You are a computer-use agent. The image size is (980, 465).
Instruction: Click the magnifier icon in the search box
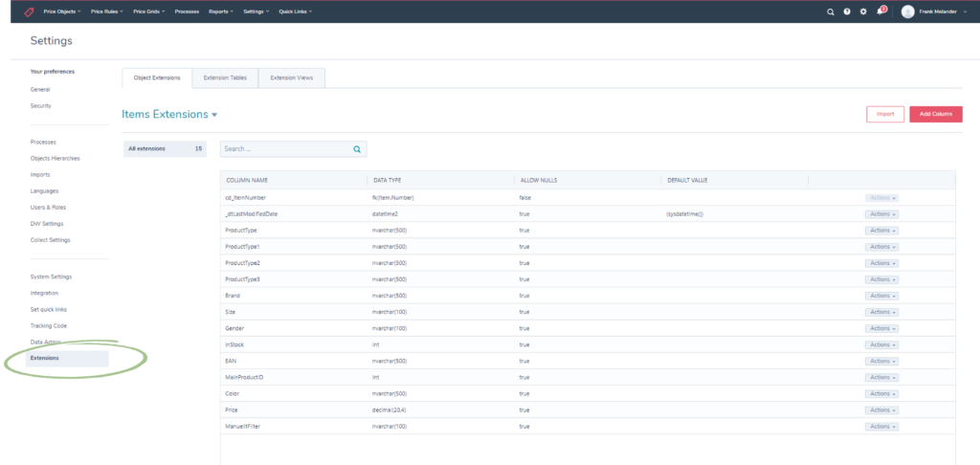click(357, 149)
